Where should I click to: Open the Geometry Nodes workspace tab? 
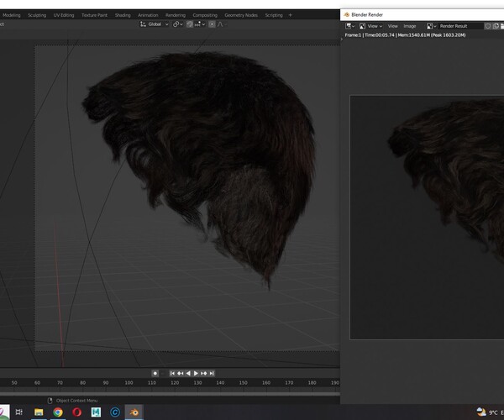[241, 15]
